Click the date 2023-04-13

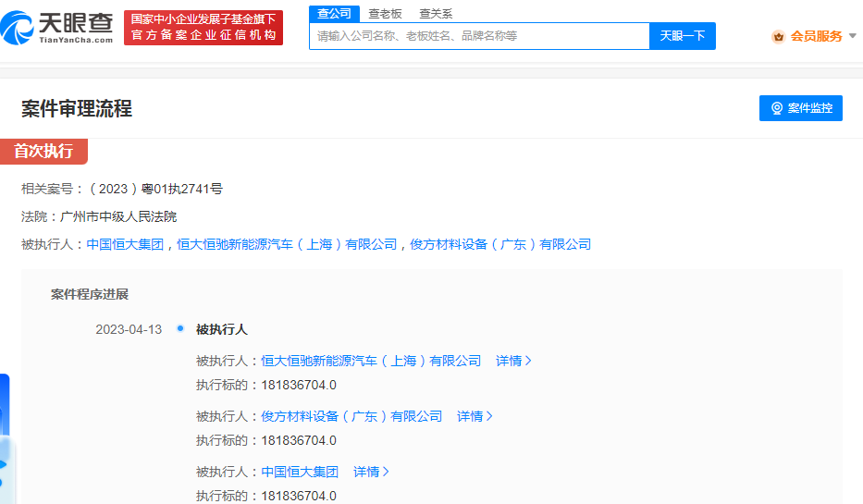(129, 329)
